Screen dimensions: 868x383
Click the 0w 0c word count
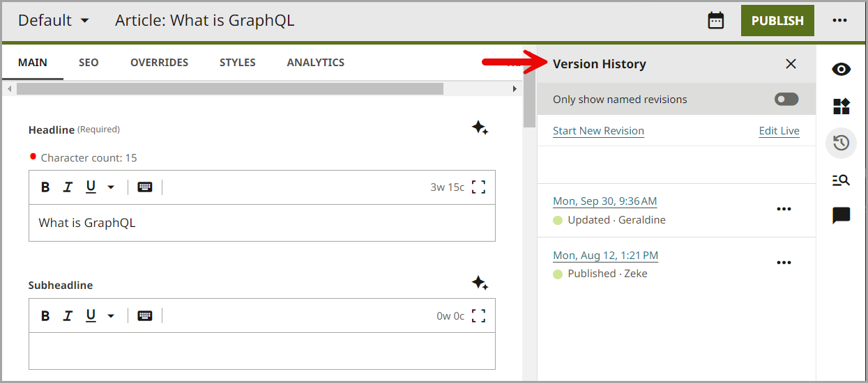[450, 315]
